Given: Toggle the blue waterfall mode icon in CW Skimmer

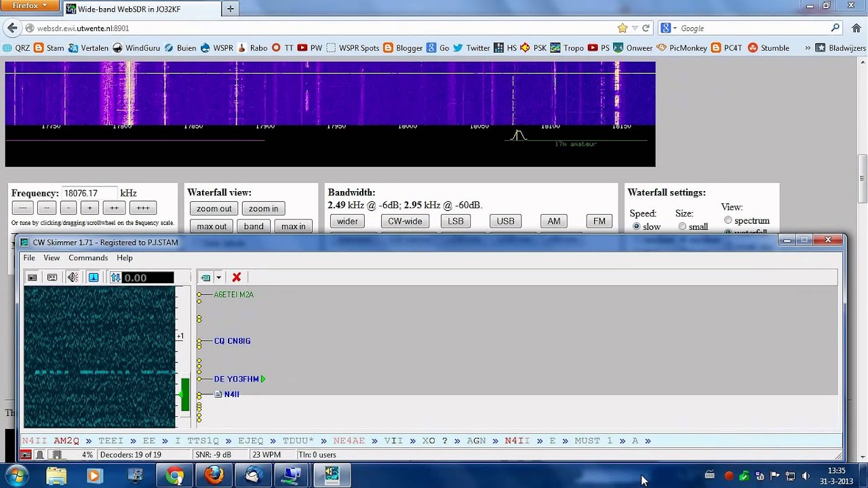Looking at the screenshot, I should tap(94, 277).
